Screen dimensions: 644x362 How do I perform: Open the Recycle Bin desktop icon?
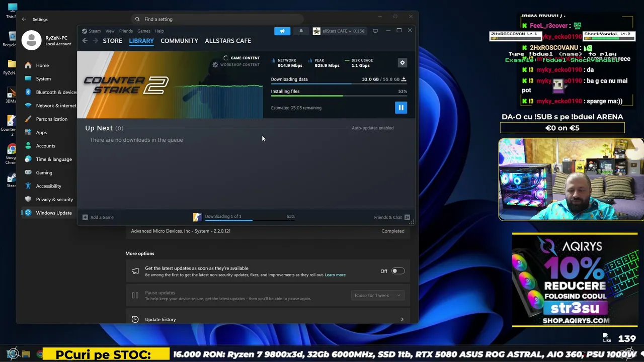9,39
